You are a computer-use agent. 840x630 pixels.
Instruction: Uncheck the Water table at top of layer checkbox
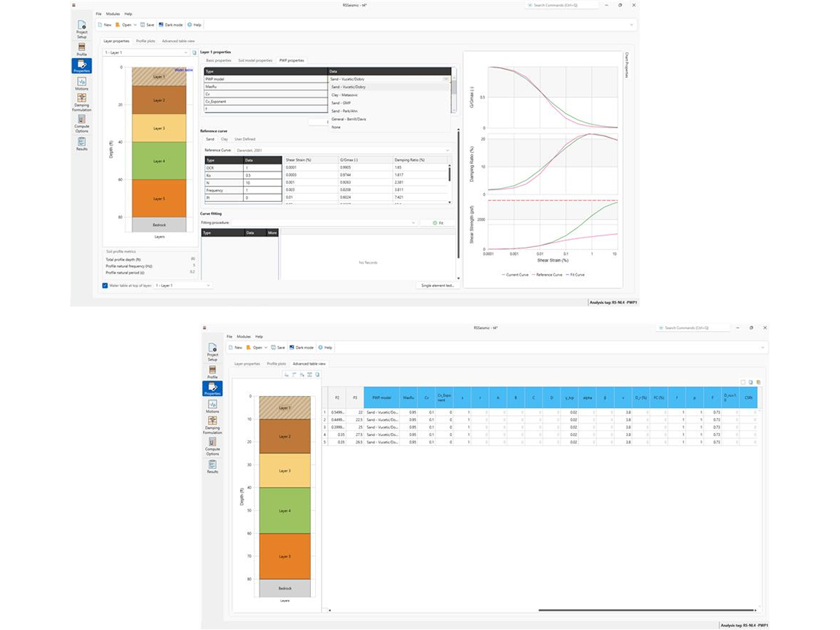click(x=105, y=286)
